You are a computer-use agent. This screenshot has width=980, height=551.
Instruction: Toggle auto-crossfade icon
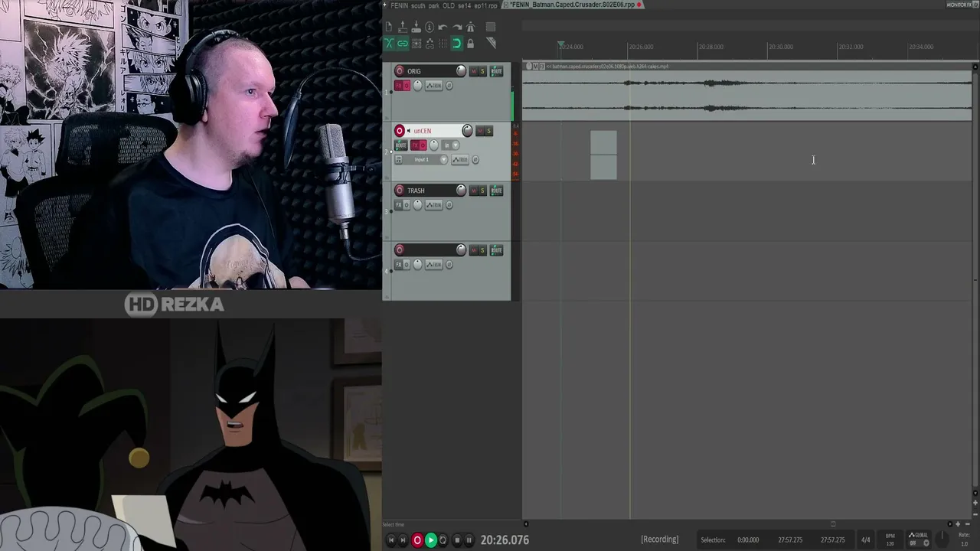389,44
